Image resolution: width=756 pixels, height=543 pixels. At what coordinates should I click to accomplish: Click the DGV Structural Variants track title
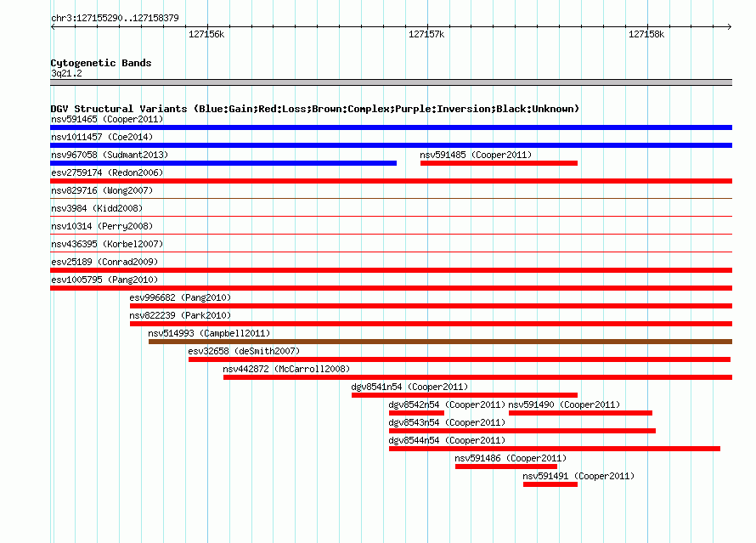tap(315, 109)
